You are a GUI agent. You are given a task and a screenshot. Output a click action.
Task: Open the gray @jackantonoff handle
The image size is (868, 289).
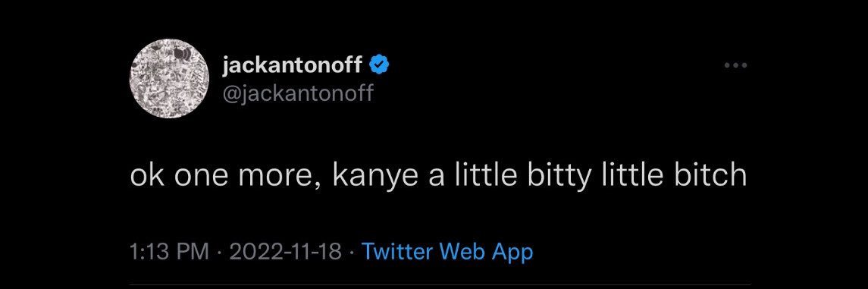click(x=298, y=93)
